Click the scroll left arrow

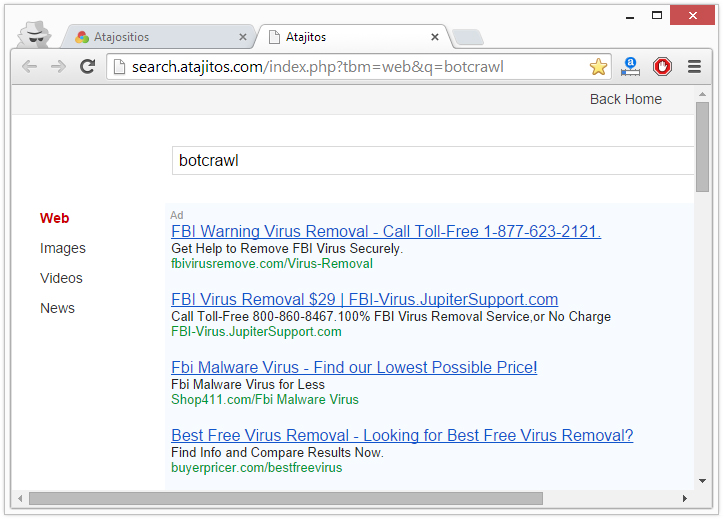point(20,499)
